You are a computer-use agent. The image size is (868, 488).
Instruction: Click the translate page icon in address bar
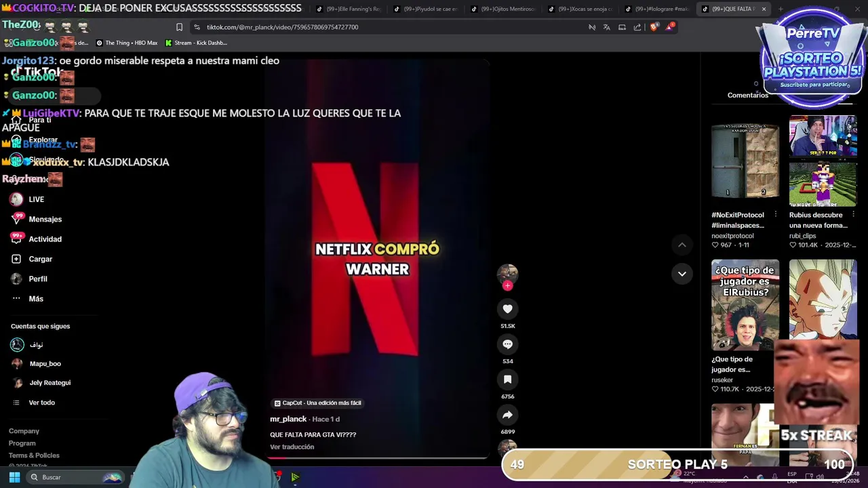tap(606, 27)
